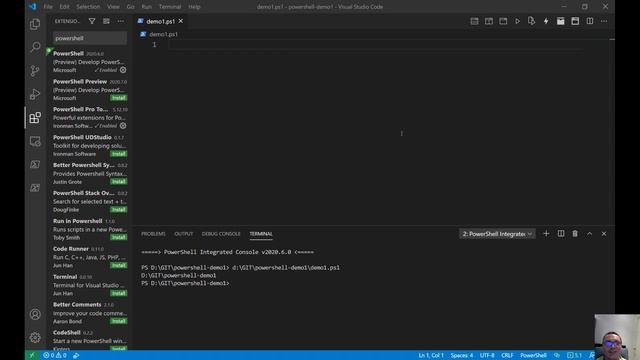Image resolution: width=640 pixels, height=360 pixels.
Task: Open the Run menu
Action: click(x=147, y=7)
